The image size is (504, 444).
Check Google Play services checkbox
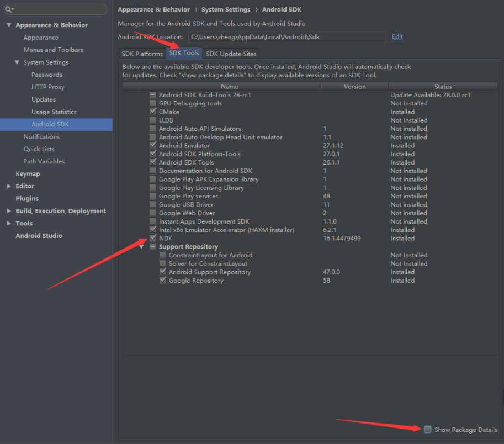[x=153, y=196]
